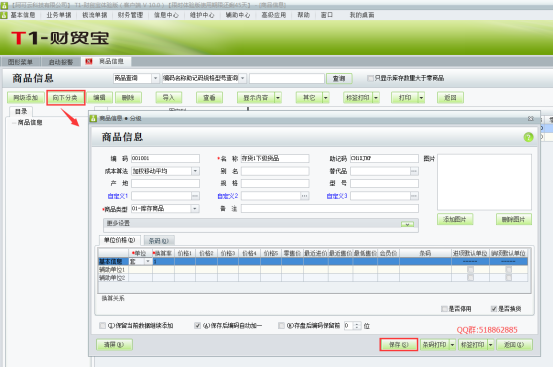Toggle 保存后编码自动加一 checkbox
553x368 pixels.
pos(198,325)
